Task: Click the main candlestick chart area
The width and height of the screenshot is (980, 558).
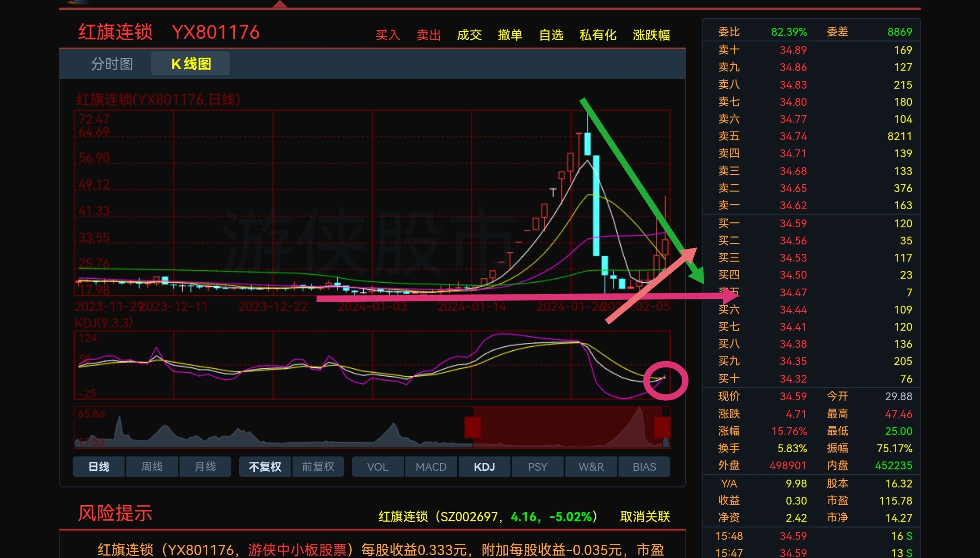Action: pos(372,203)
